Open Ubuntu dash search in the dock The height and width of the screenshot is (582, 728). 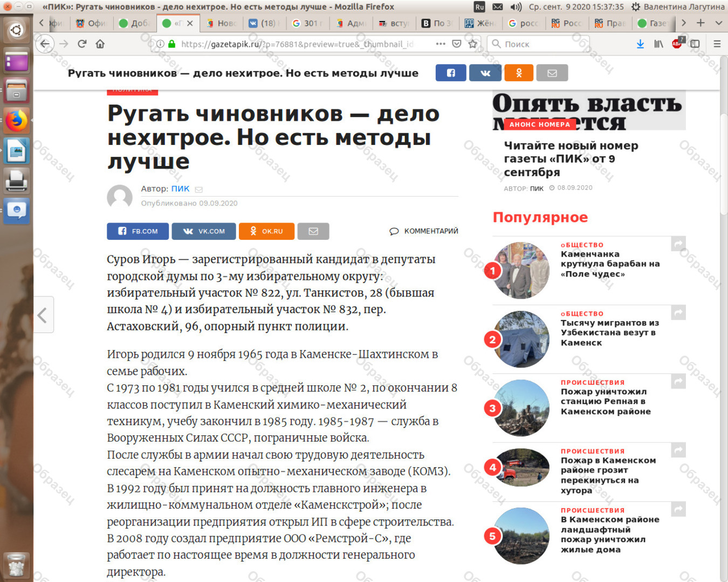click(x=16, y=30)
